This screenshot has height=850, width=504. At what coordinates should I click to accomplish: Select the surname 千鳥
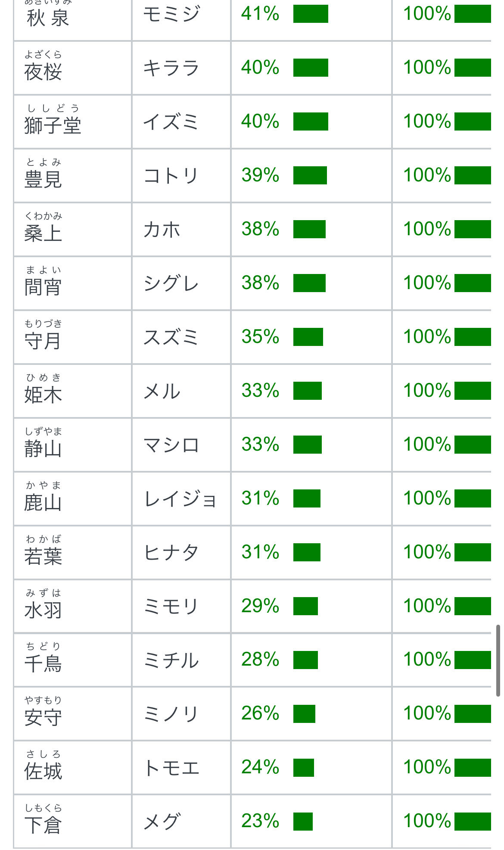43,663
